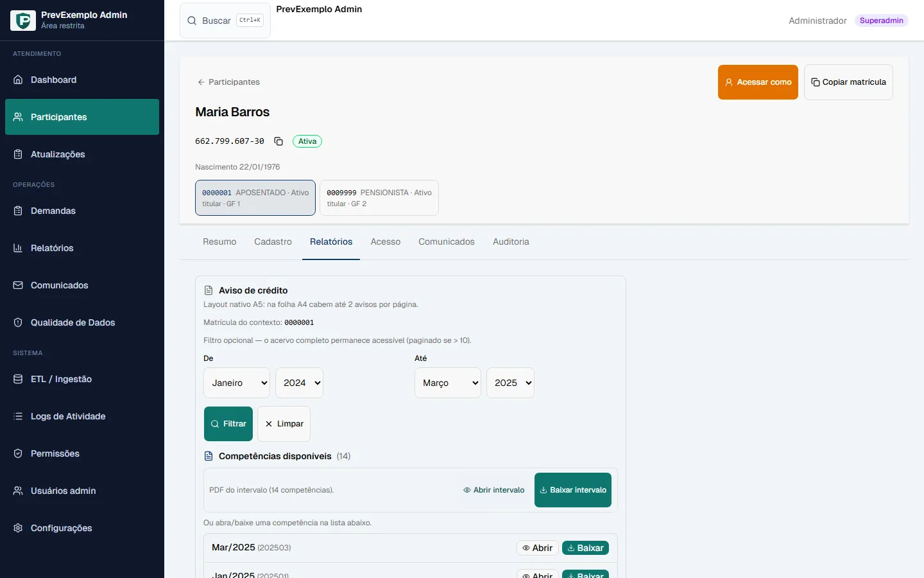The width and height of the screenshot is (924, 578).
Task: Click Abrir intervalo link
Action: [493, 490]
